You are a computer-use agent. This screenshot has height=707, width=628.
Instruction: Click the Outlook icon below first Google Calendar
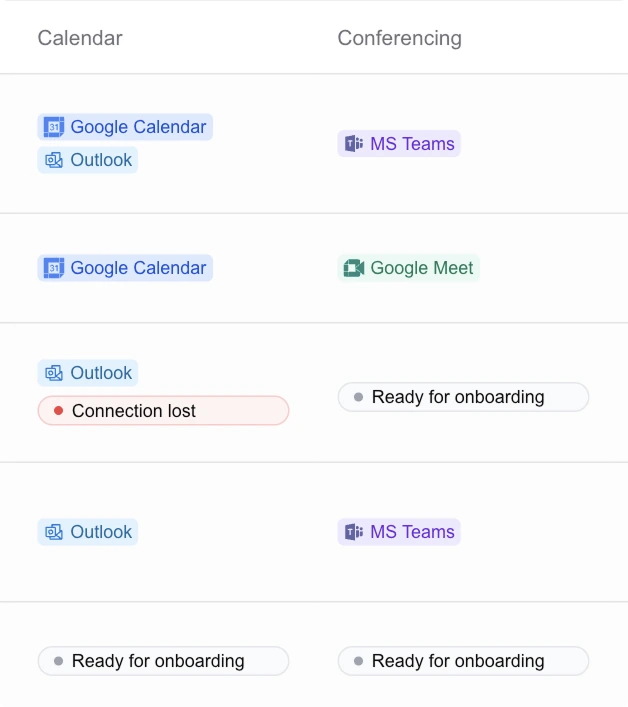tap(54, 160)
